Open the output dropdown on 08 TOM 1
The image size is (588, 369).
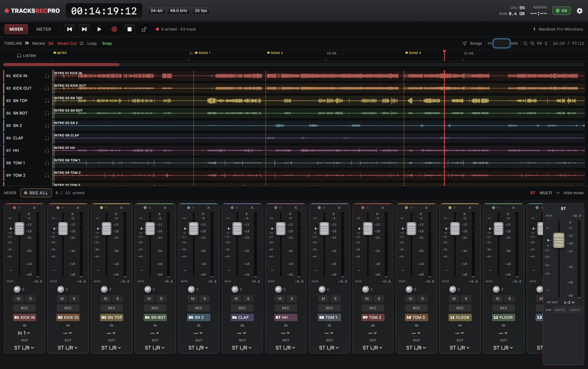point(329,348)
